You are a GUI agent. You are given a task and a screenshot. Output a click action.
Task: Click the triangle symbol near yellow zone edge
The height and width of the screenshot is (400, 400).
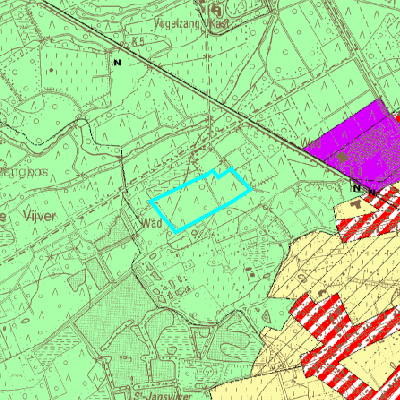click(x=267, y=315)
